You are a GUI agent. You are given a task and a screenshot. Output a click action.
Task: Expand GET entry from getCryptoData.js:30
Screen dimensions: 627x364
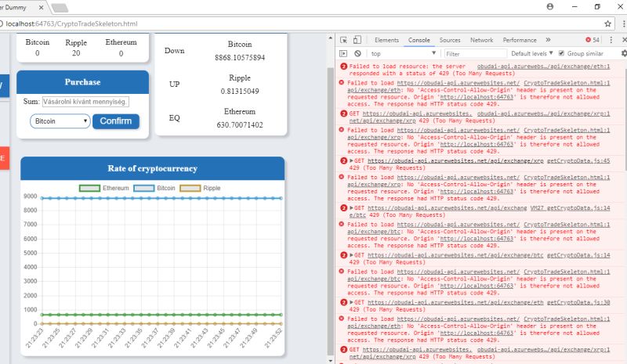pyautogui.click(x=351, y=302)
